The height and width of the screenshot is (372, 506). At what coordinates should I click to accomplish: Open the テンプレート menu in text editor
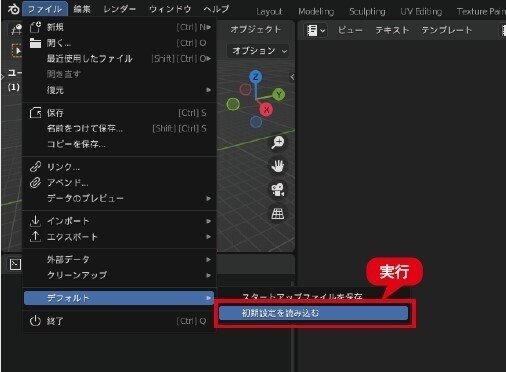click(447, 30)
